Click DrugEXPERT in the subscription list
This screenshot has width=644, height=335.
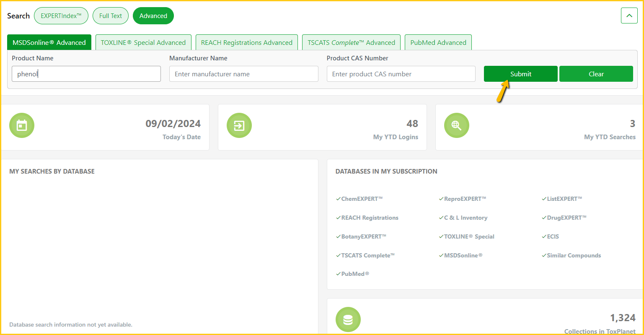click(x=566, y=218)
